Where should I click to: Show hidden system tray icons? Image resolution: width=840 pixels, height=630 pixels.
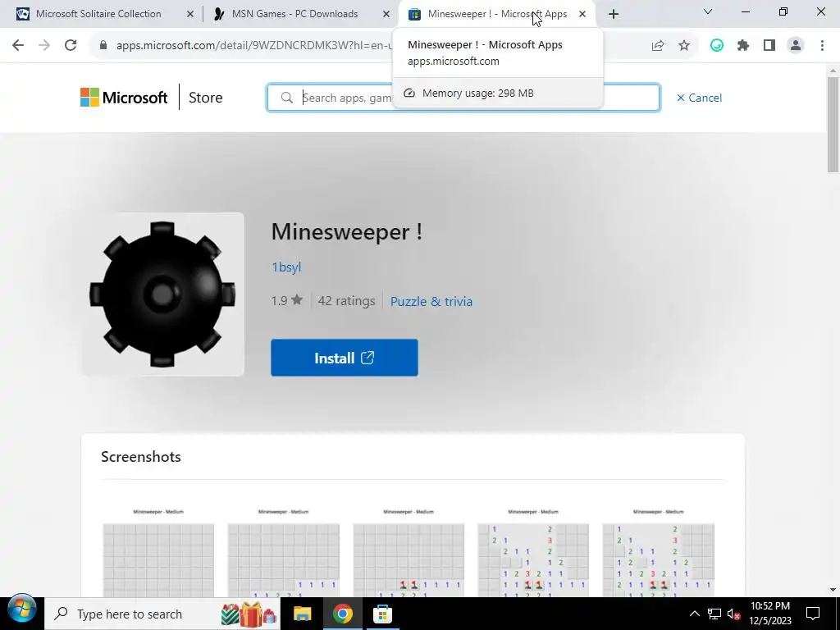point(694,614)
